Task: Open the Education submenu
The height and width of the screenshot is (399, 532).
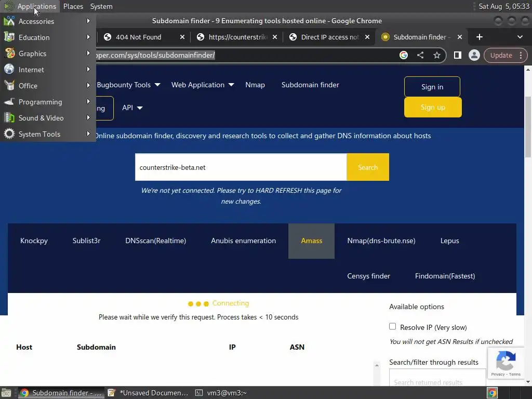Action: point(47,37)
